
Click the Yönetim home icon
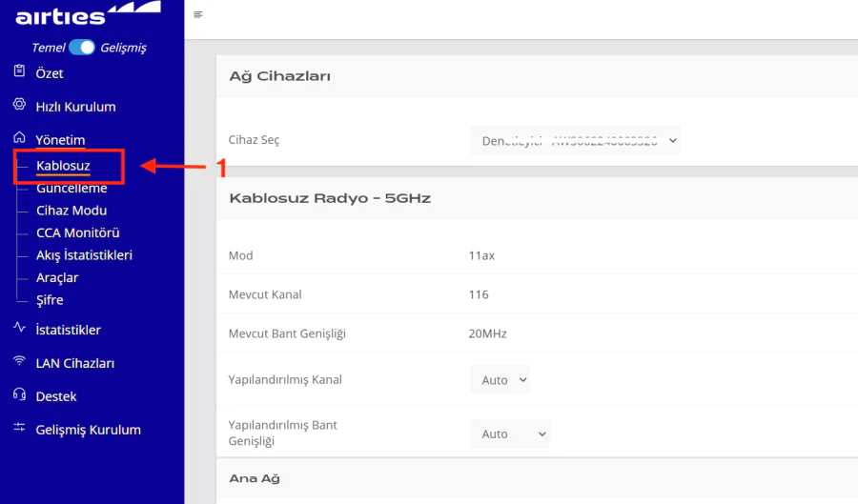[19, 139]
